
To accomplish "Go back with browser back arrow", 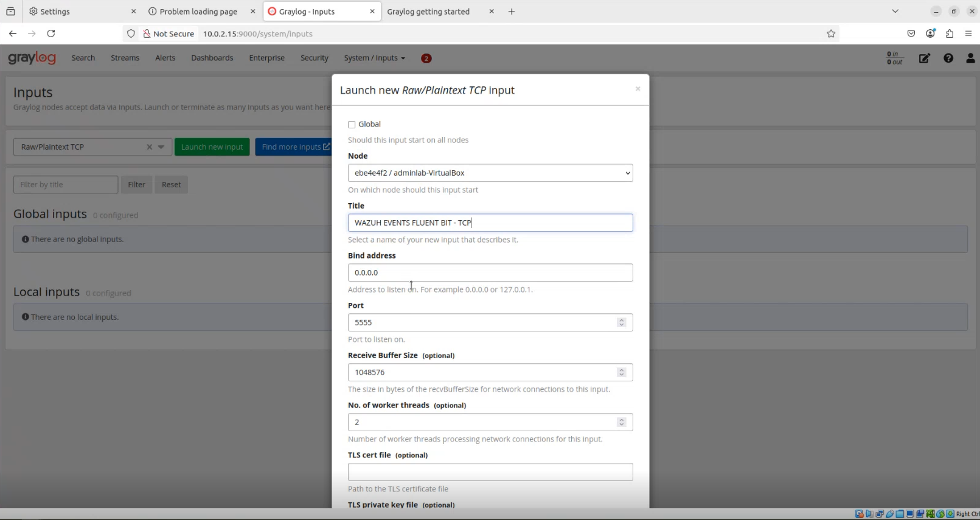I will 13,33.
